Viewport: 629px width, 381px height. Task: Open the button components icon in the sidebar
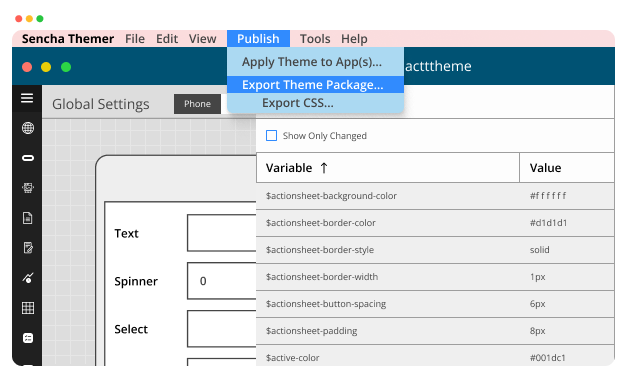pyautogui.click(x=28, y=158)
